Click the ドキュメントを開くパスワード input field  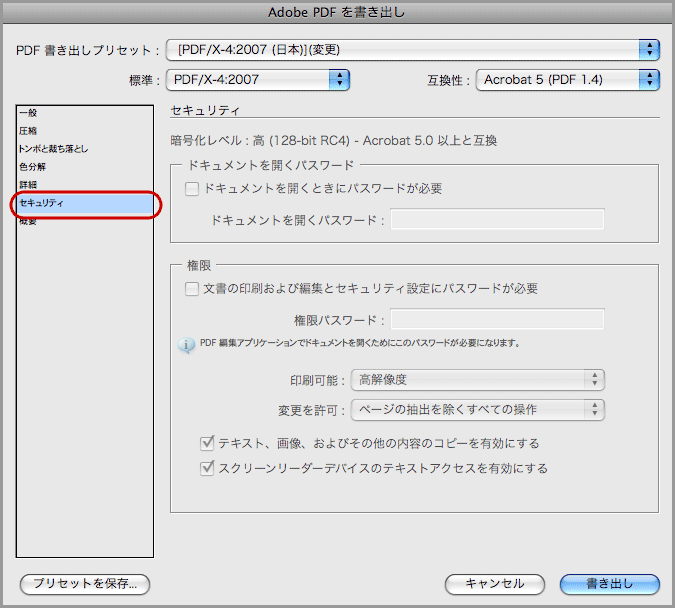coord(497,219)
